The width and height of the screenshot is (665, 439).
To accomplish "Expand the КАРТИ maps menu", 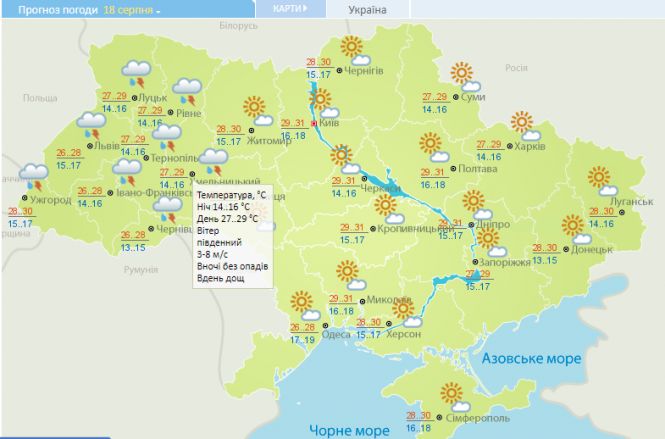I will point(291,9).
